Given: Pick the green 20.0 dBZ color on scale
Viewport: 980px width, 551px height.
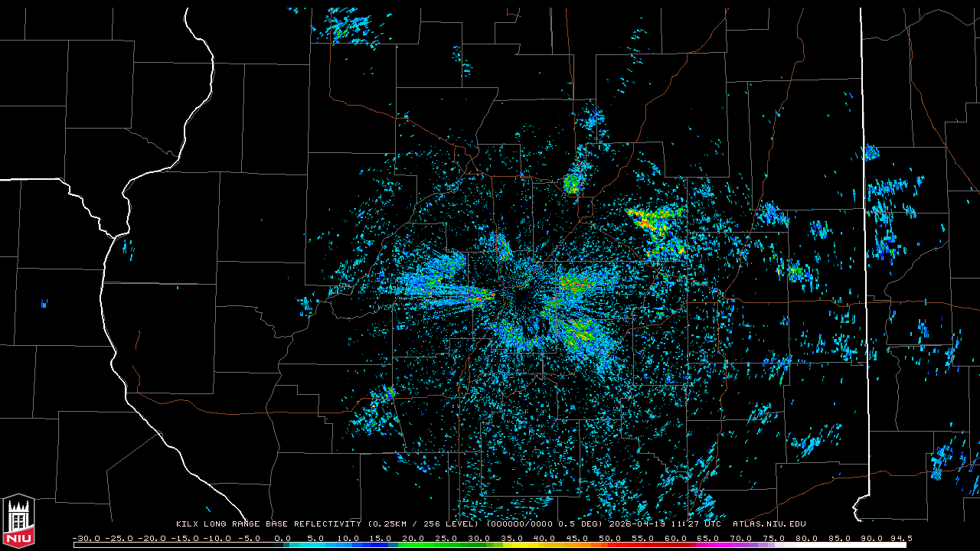Looking at the screenshot, I should (413, 545).
